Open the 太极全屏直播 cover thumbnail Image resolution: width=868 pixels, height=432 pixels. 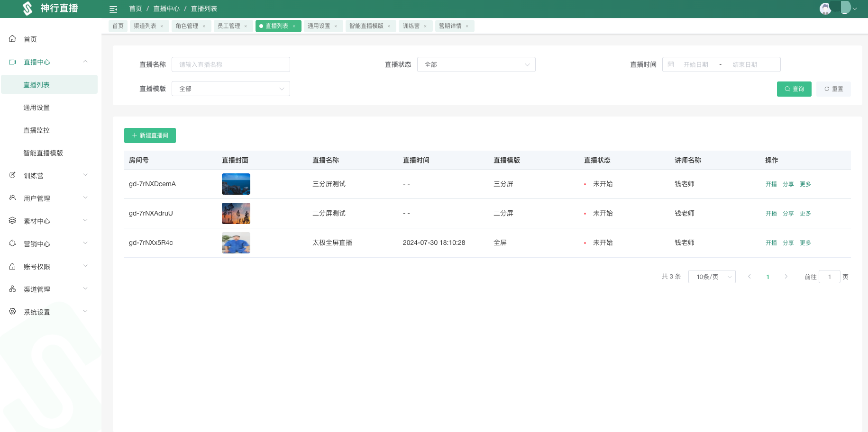point(236,243)
